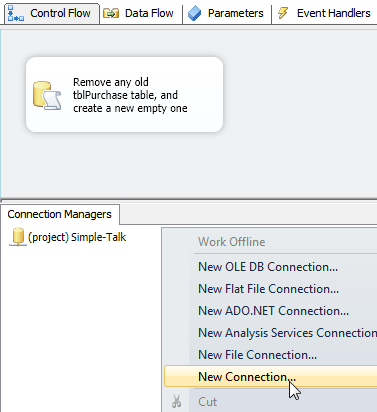377x412 pixels.
Task: Click the Simple-Talk connection cylinder icon
Action: tap(18, 237)
